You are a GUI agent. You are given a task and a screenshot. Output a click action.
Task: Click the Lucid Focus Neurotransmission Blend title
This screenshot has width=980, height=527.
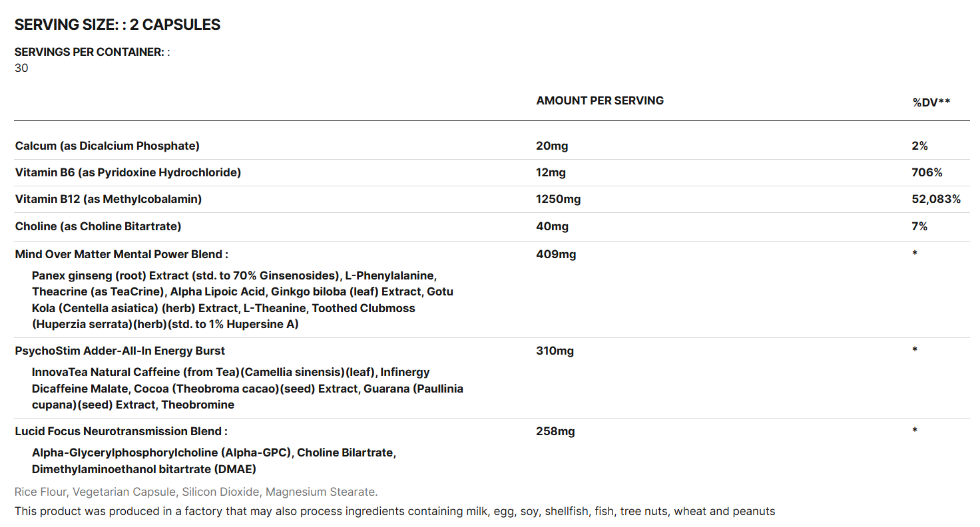click(x=121, y=431)
